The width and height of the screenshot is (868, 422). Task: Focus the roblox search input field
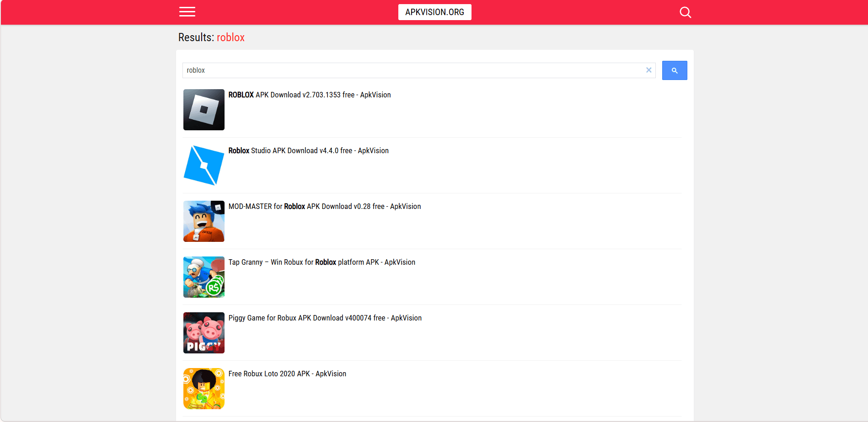[x=412, y=70]
